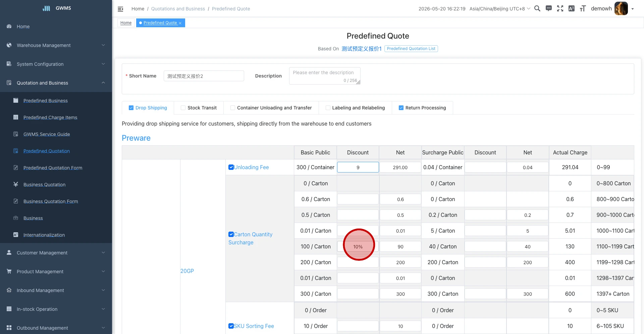Expand the Outbound Management menu

(103, 328)
